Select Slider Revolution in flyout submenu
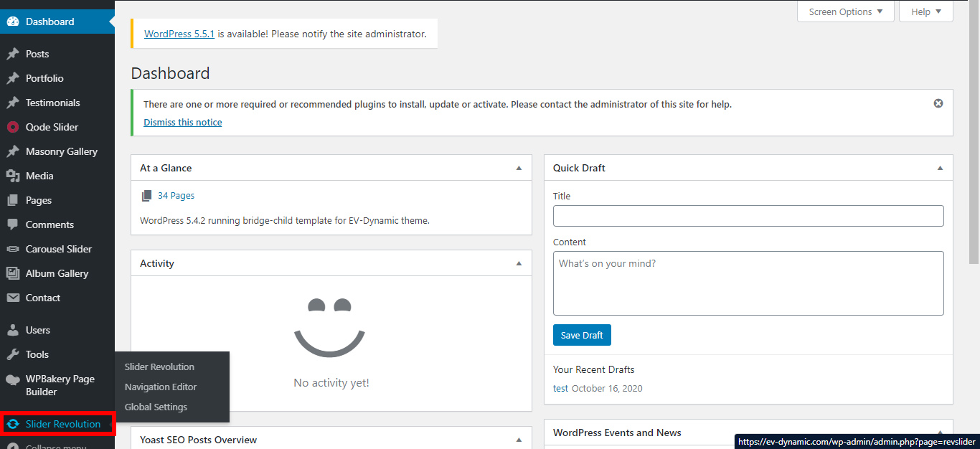 (159, 367)
